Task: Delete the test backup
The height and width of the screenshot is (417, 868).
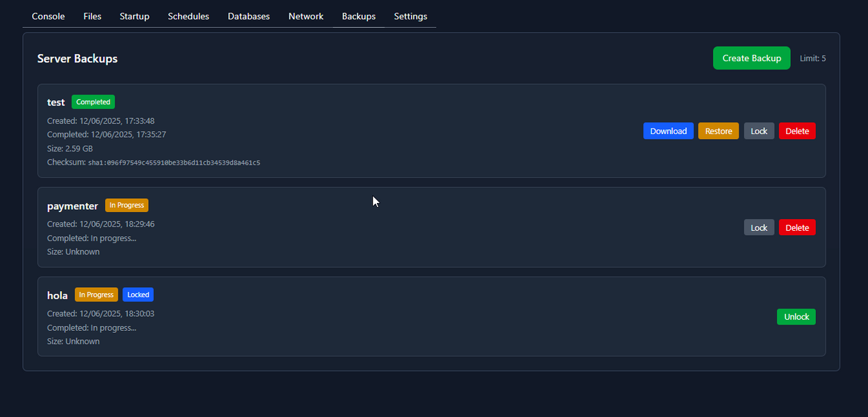Action: coord(797,131)
